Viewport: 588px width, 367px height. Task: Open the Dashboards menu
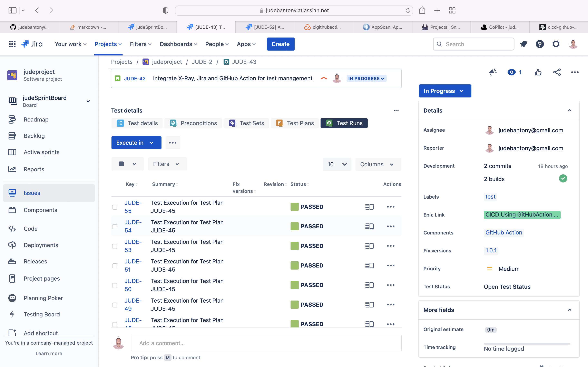[x=178, y=44]
